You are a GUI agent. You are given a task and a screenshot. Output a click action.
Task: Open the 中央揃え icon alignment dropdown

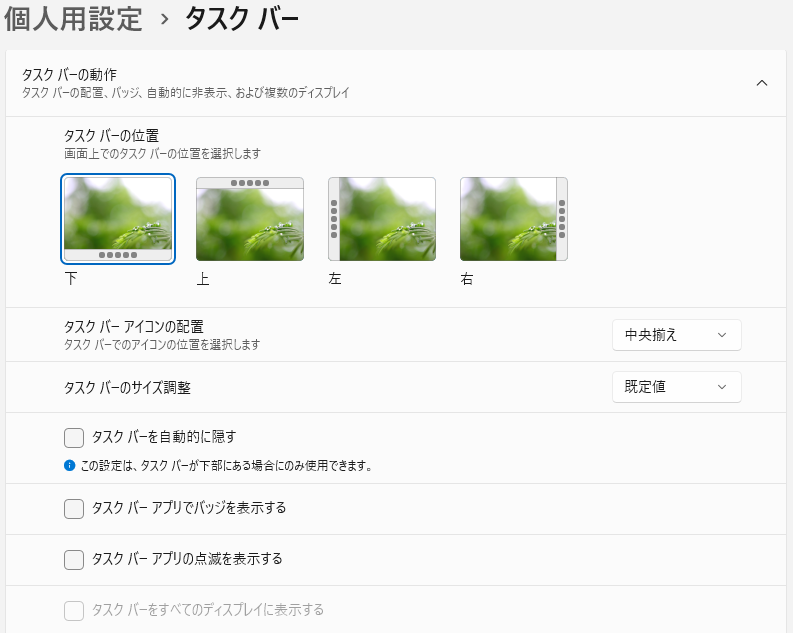coord(677,335)
